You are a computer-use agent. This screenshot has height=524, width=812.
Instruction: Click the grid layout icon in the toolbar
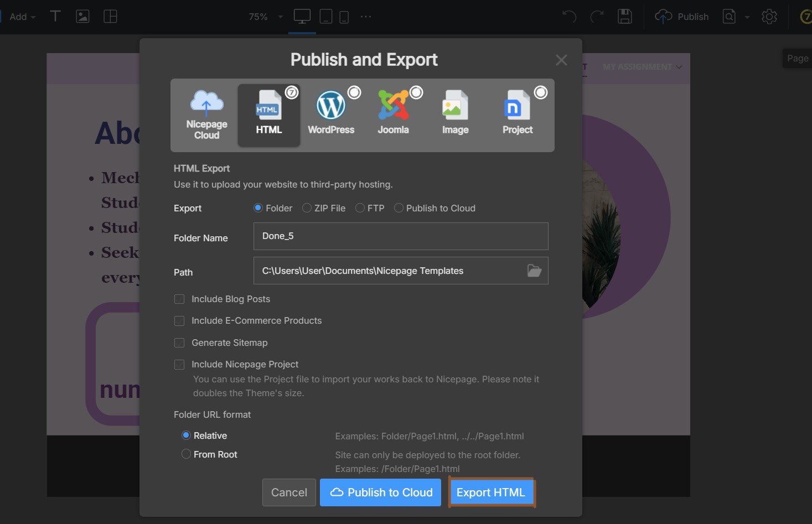[x=110, y=16]
